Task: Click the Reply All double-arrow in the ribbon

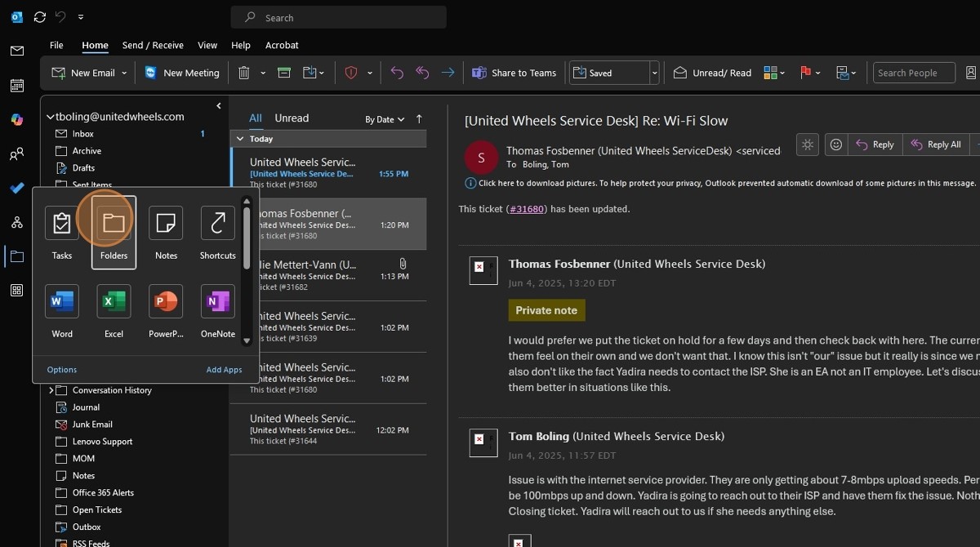Action: 422,73
